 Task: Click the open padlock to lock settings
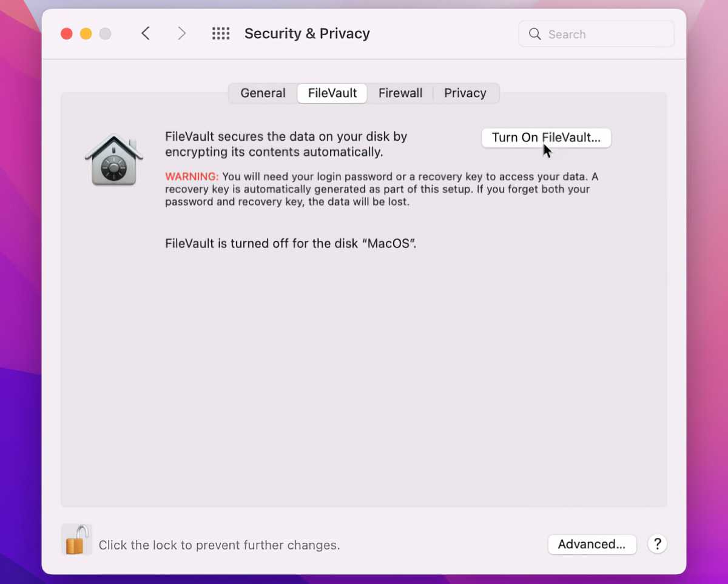(x=76, y=539)
